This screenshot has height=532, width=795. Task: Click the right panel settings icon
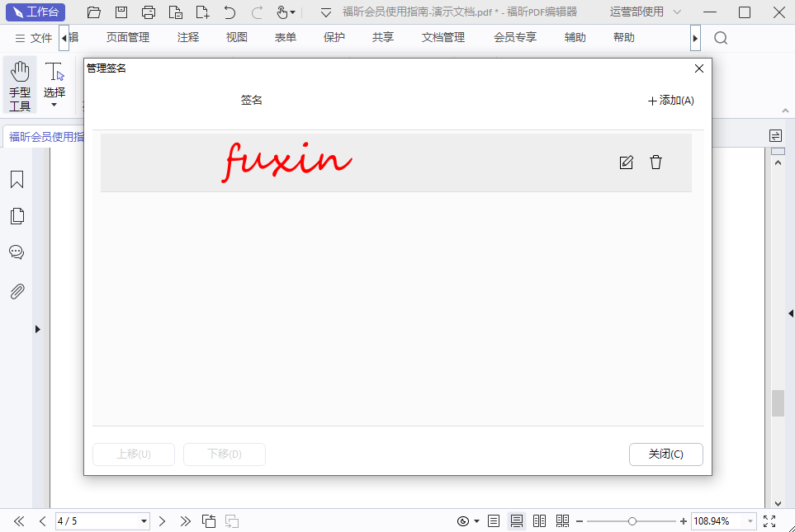(x=775, y=135)
